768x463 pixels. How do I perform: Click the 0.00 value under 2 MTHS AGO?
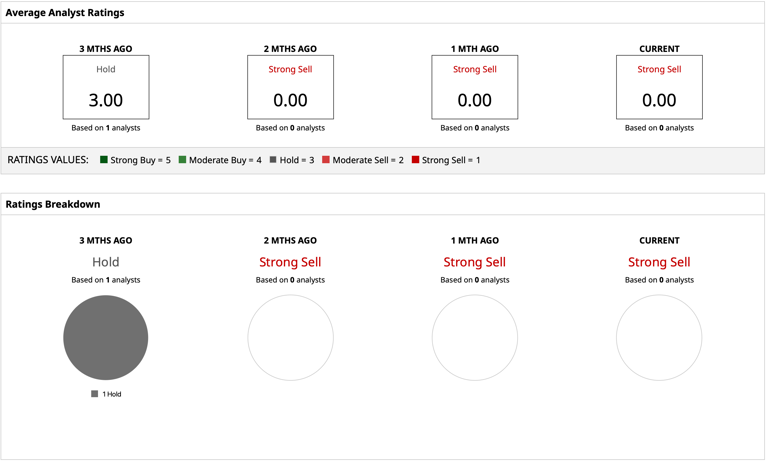290,100
